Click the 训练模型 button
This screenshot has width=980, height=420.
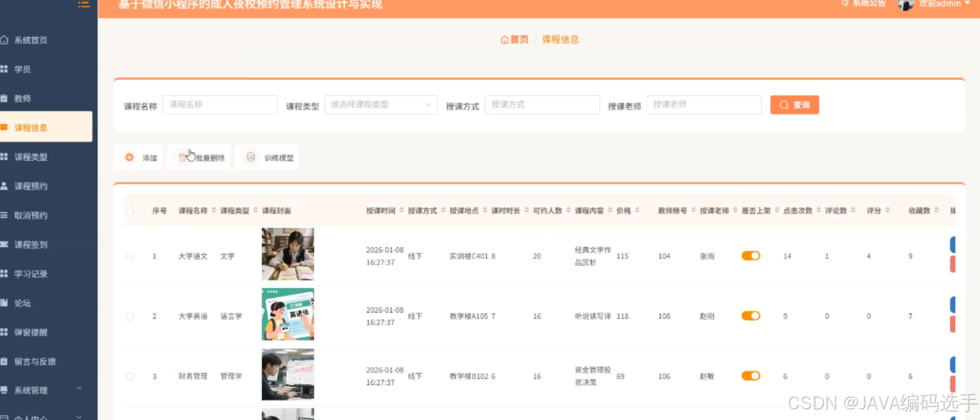[267, 157]
